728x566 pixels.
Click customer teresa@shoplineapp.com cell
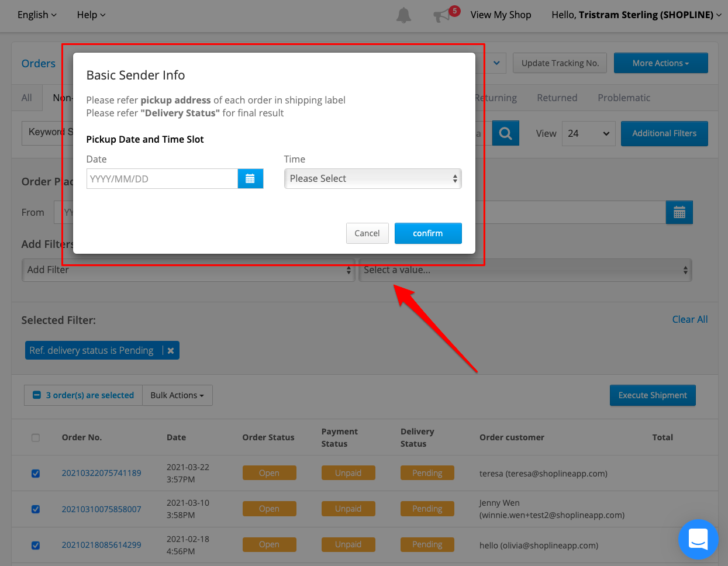pos(543,474)
